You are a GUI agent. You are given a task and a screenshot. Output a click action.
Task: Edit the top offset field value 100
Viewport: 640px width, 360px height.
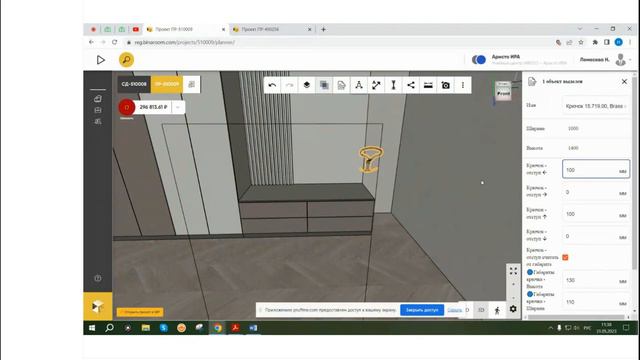click(596, 214)
